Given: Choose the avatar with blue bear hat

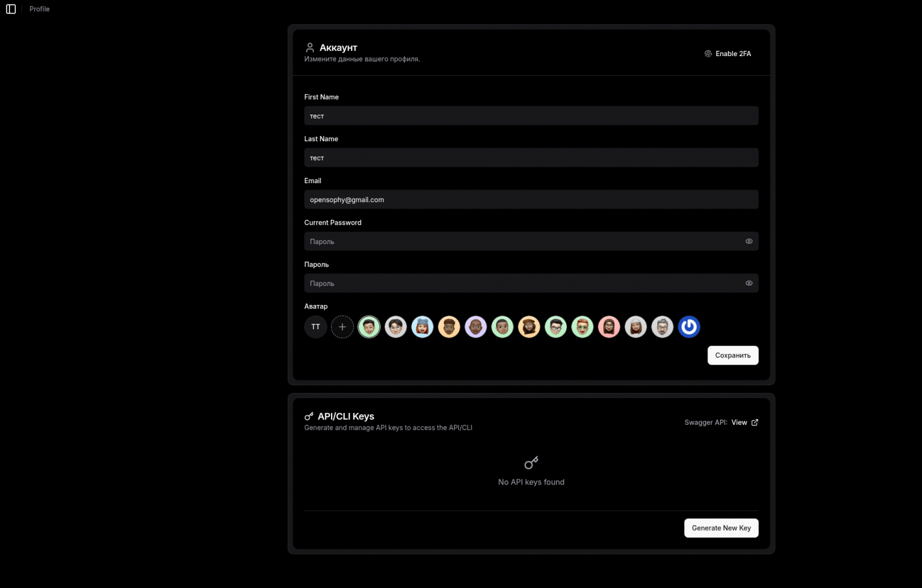Looking at the screenshot, I should click(x=422, y=327).
